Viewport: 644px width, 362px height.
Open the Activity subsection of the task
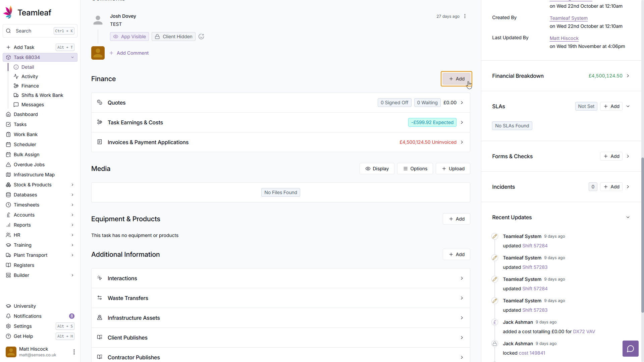[x=30, y=76]
